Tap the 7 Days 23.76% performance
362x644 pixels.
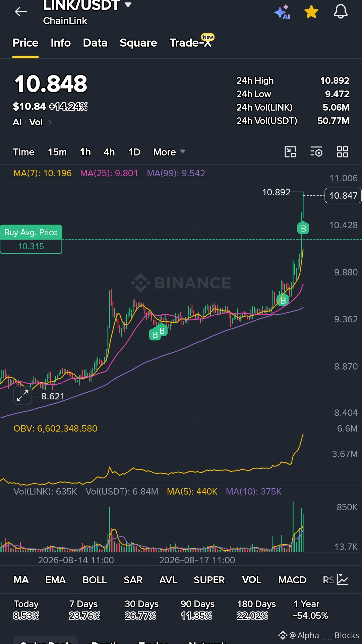[x=84, y=609]
